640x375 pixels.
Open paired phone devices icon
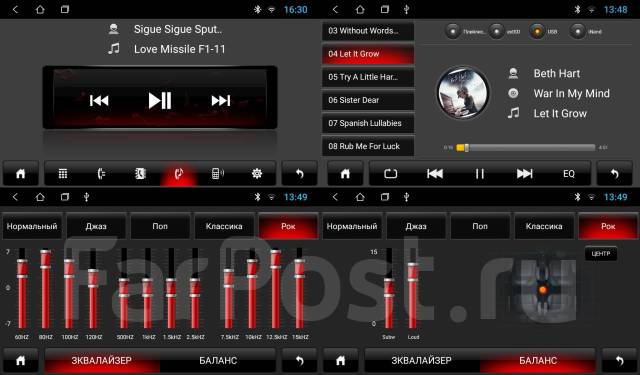[x=218, y=173]
